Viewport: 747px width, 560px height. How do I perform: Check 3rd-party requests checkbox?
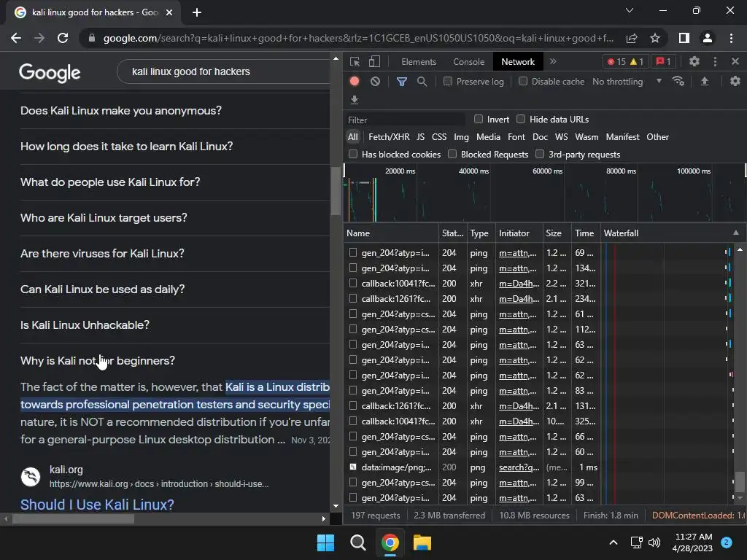tap(540, 154)
